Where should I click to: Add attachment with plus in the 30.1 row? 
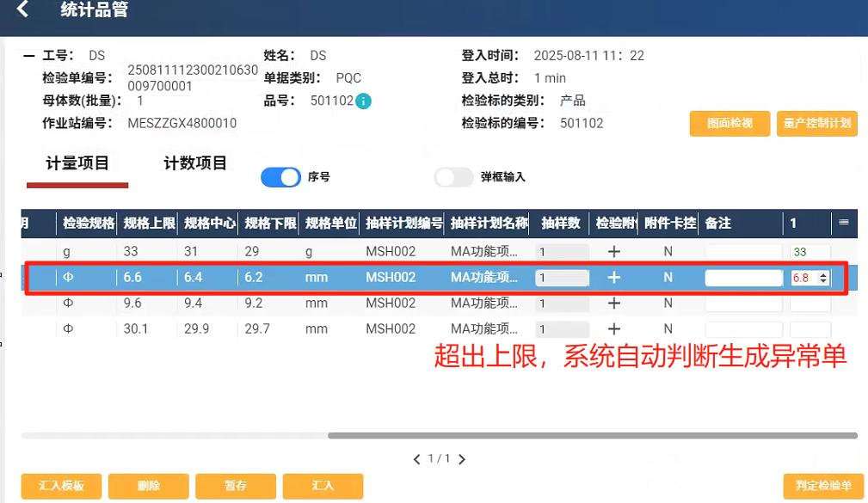[x=614, y=329]
